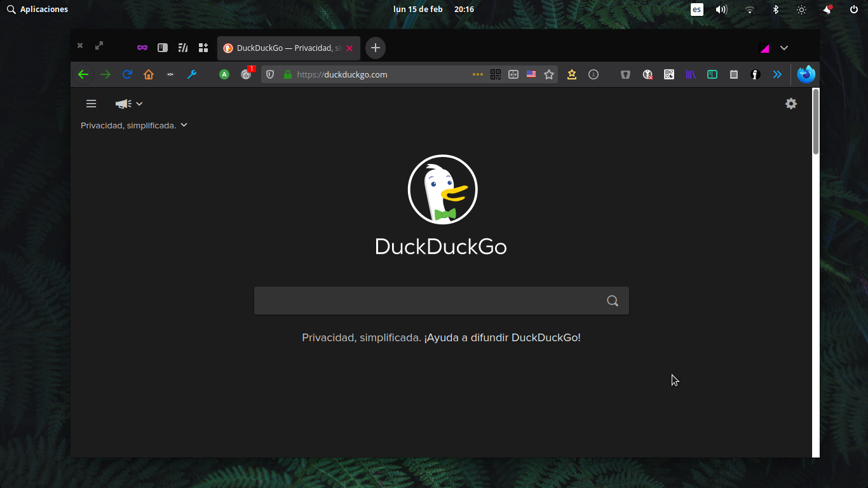Open notifications bell in top panel
The width and height of the screenshot is (868, 488).
(x=827, y=10)
